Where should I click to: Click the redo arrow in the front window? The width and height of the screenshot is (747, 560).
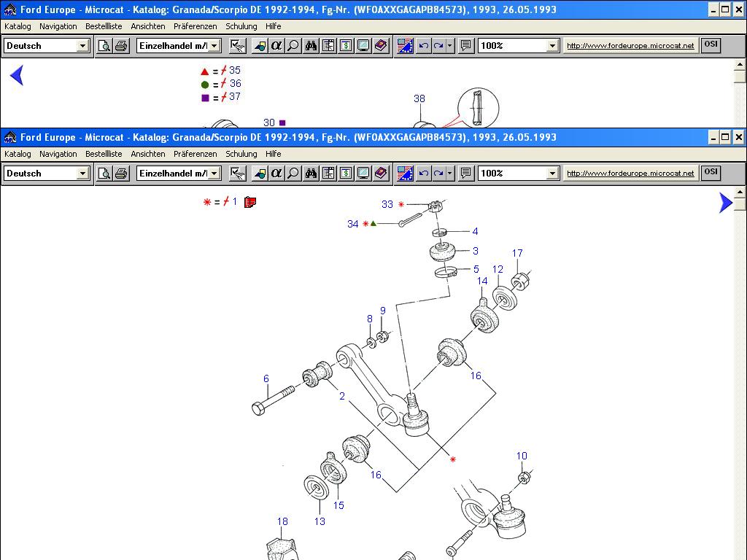point(438,174)
